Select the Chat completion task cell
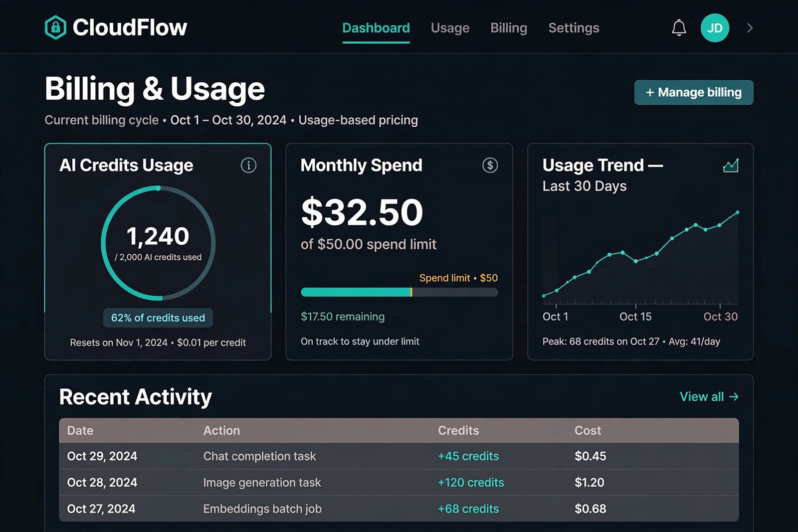This screenshot has width=798, height=532. coord(259,456)
